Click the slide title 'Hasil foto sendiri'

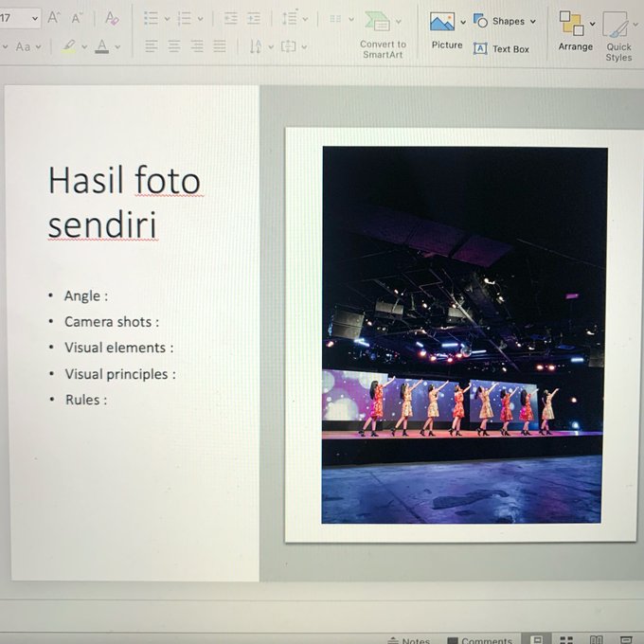(x=124, y=202)
